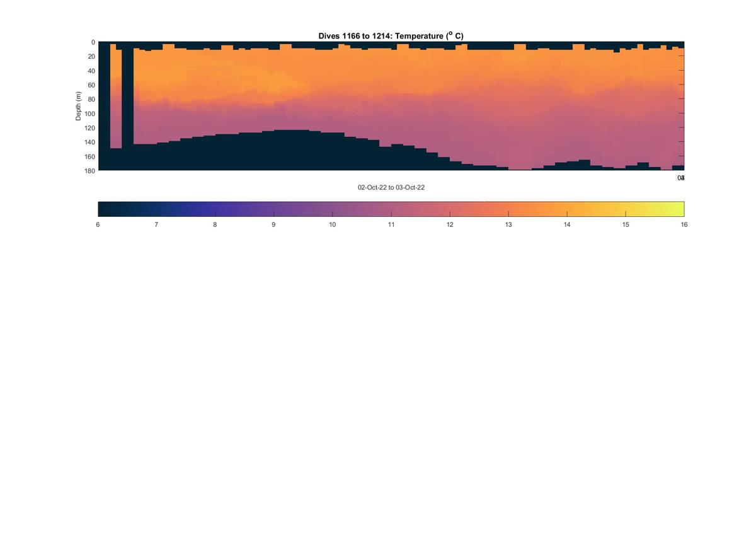Click the depth tick label '20'
The height and width of the screenshot is (558, 756).
coord(91,57)
